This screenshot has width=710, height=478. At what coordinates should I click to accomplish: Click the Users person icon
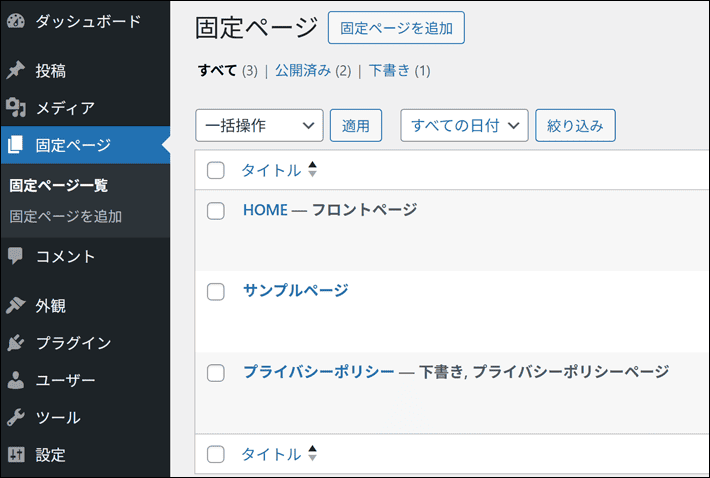pos(15,380)
